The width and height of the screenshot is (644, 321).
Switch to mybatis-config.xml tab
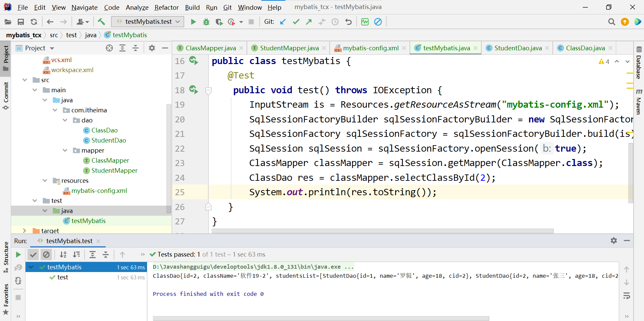(371, 48)
